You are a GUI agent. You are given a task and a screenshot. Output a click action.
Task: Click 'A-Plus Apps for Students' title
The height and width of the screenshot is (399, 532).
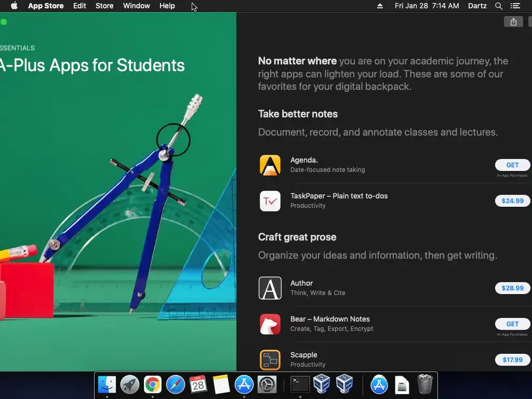tap(92, 65)
